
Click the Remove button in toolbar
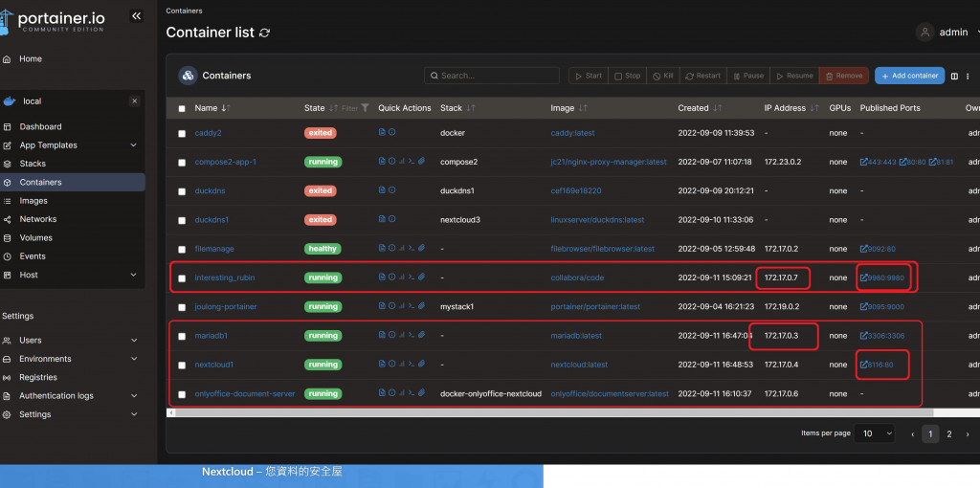click(x=844, y=76)
